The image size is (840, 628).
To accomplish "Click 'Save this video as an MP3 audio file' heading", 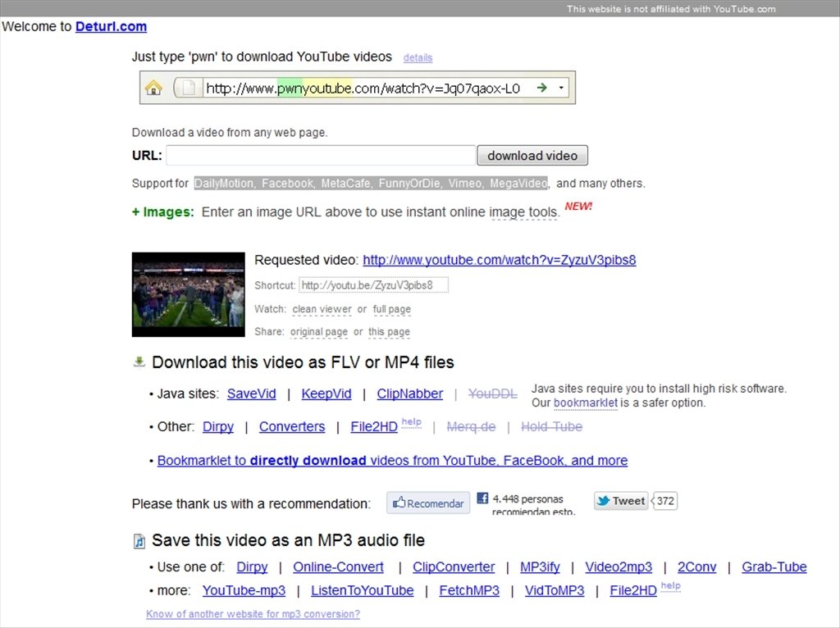I will (x=288, y=540).
